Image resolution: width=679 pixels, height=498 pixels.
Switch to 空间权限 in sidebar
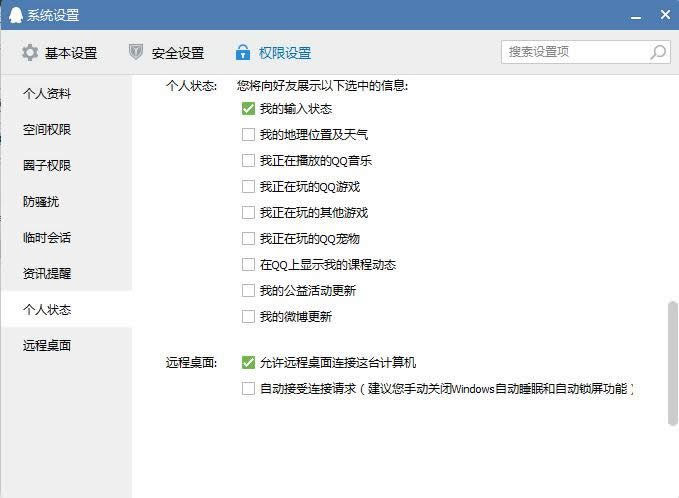click(47, 130)
